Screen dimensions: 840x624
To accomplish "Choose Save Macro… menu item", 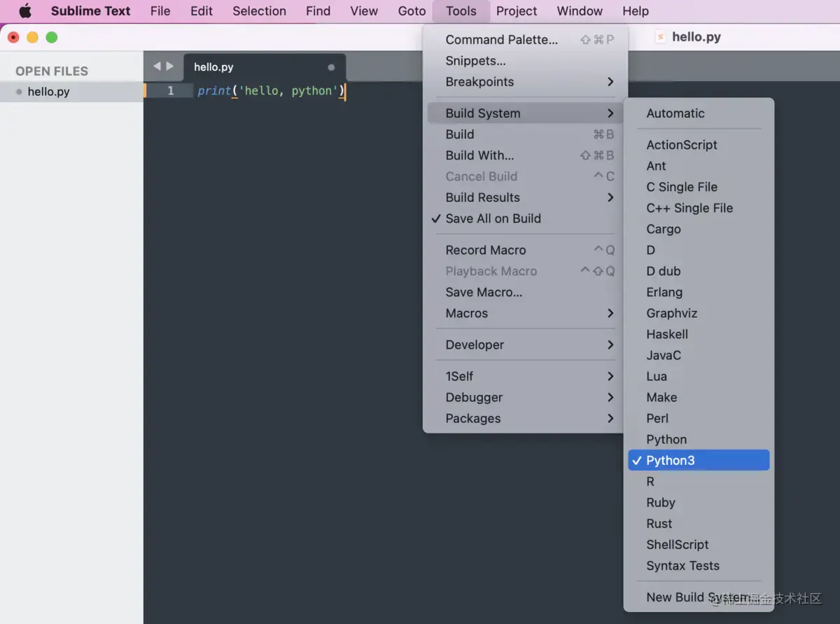I will [523, 292].
